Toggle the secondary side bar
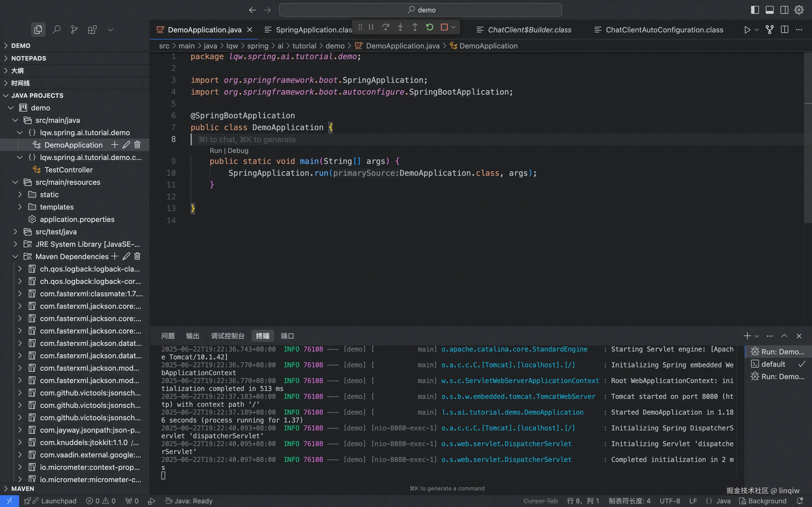The width and height of the screenshot is (812, 507). click(784, 10)
